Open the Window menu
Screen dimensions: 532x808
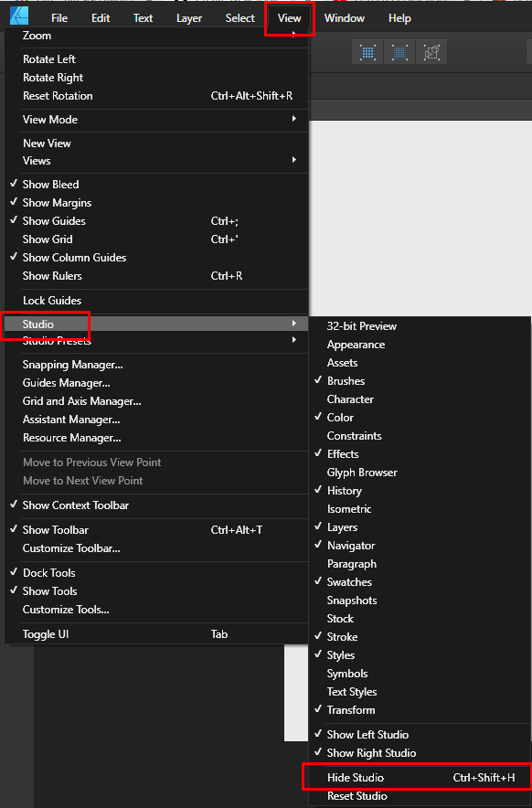344,17
